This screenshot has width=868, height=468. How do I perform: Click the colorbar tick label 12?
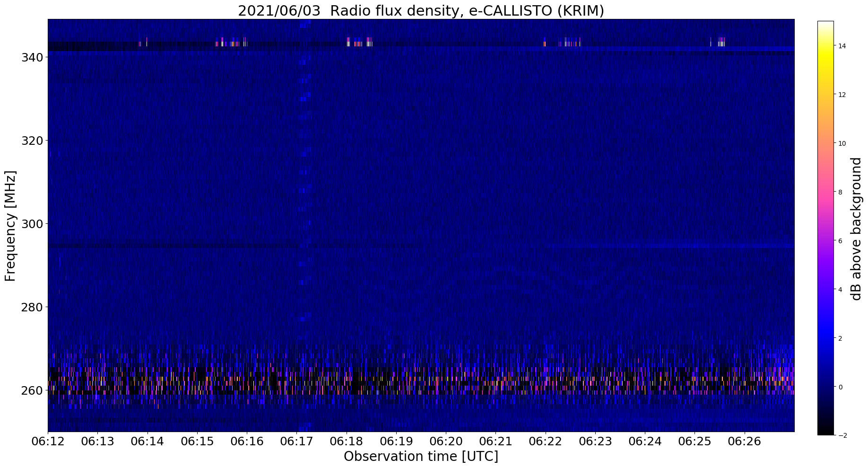[x=842, y=95]
